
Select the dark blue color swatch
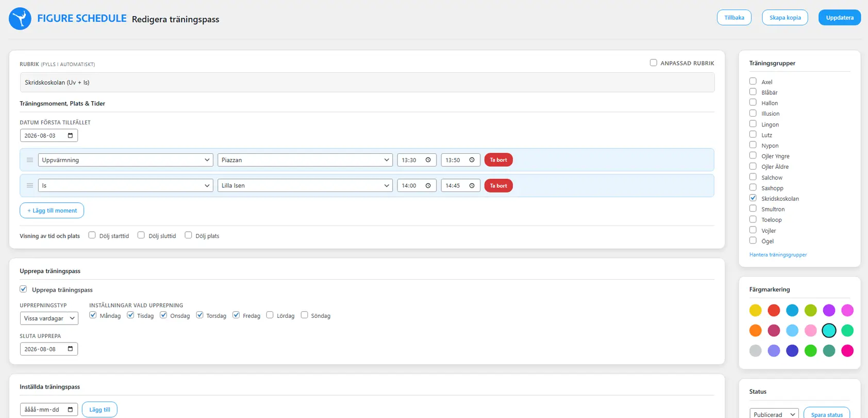pyautogui.click(x=792, y=351)
